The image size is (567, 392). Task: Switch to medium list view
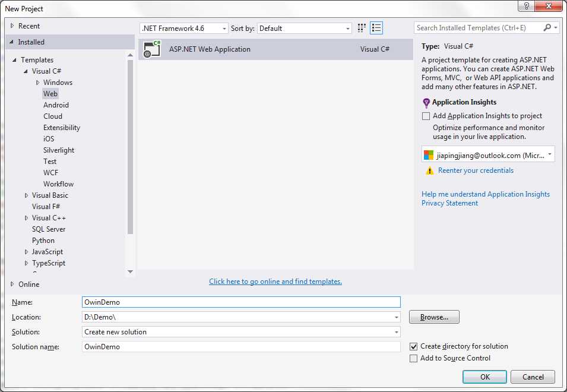[376, 28]
